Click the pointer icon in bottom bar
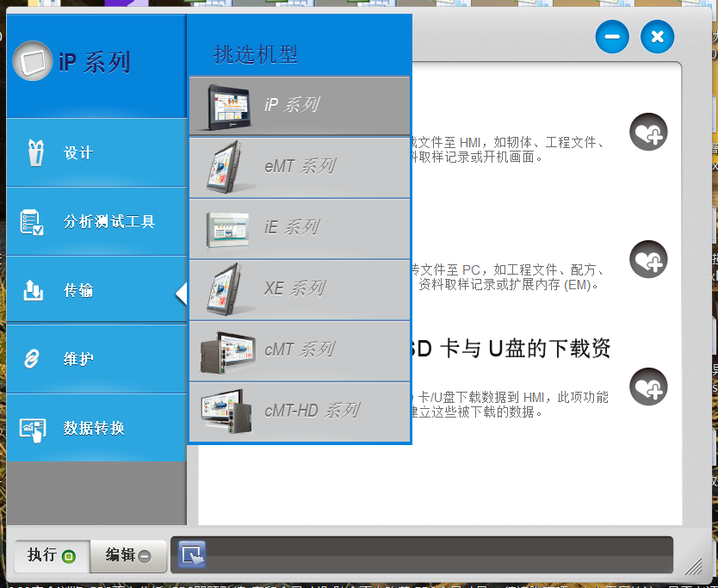 click(x=192, y=555)
